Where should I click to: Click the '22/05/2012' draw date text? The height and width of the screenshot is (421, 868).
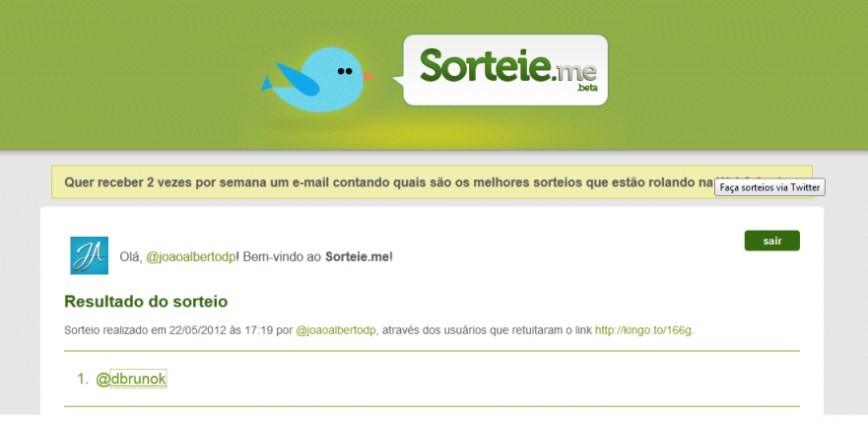pos(197,330)
